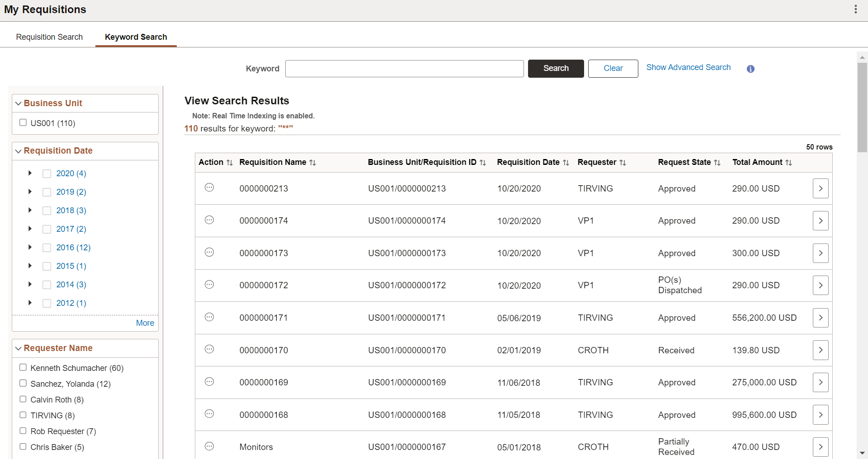Collapse the Requester Name section
This screenshot has width=868, height=459.
pos(18,348)
